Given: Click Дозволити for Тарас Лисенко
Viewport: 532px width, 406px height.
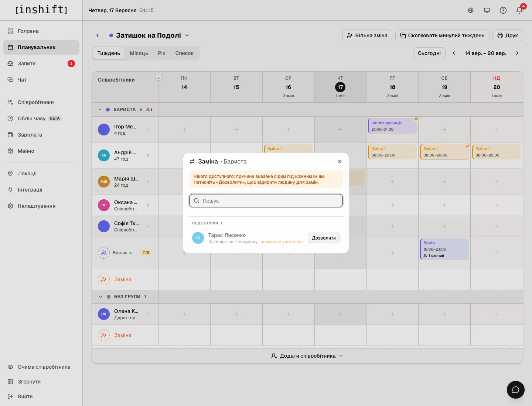Looking at the screenshot, I should click(324, 238).
